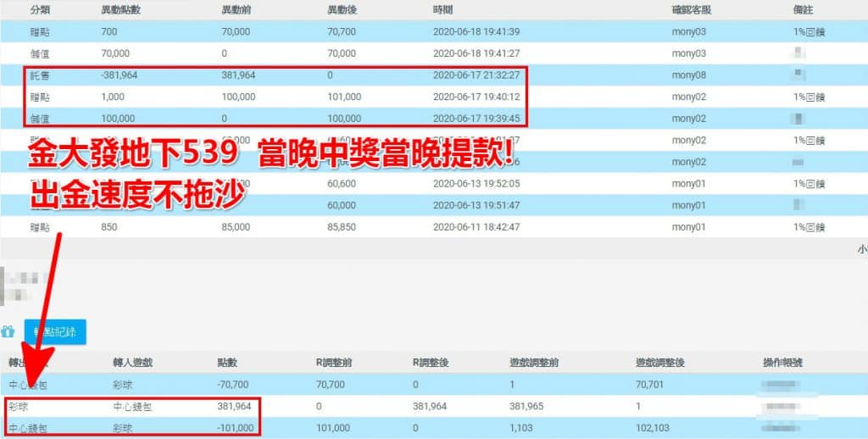Click the 異動點數 column header
868x439 pixels.
tap(121, 10)
